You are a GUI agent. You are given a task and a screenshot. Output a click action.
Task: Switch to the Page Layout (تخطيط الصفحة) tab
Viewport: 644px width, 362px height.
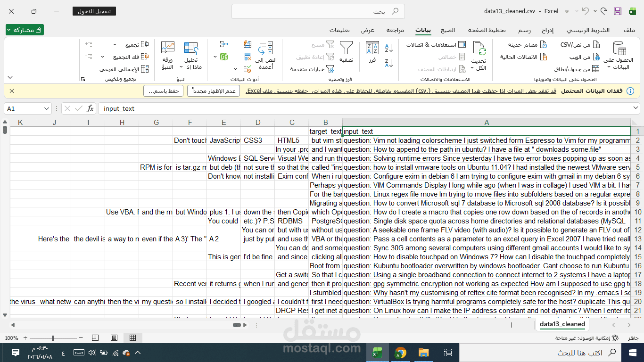tap(487, 30)
